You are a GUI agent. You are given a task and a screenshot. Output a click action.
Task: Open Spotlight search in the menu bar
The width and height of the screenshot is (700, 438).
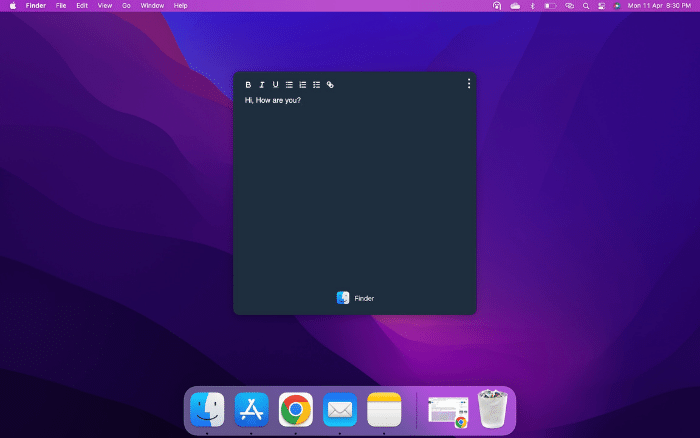(x=586, y=6)
